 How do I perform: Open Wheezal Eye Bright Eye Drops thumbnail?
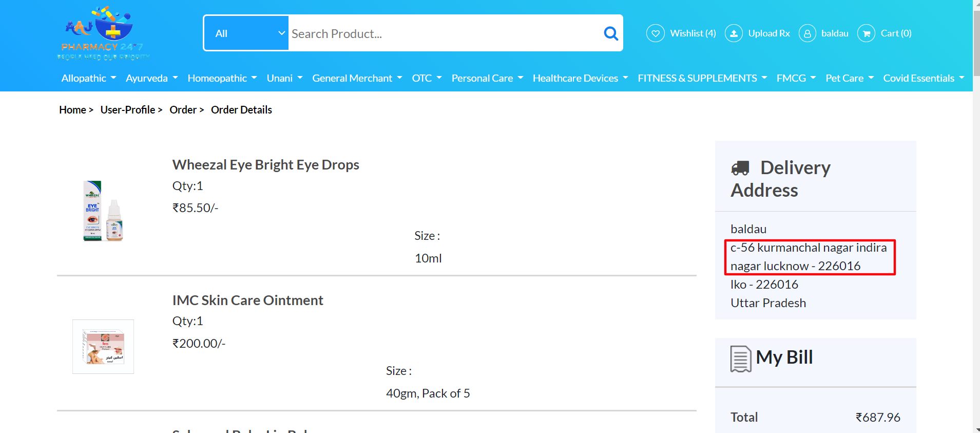103,211
